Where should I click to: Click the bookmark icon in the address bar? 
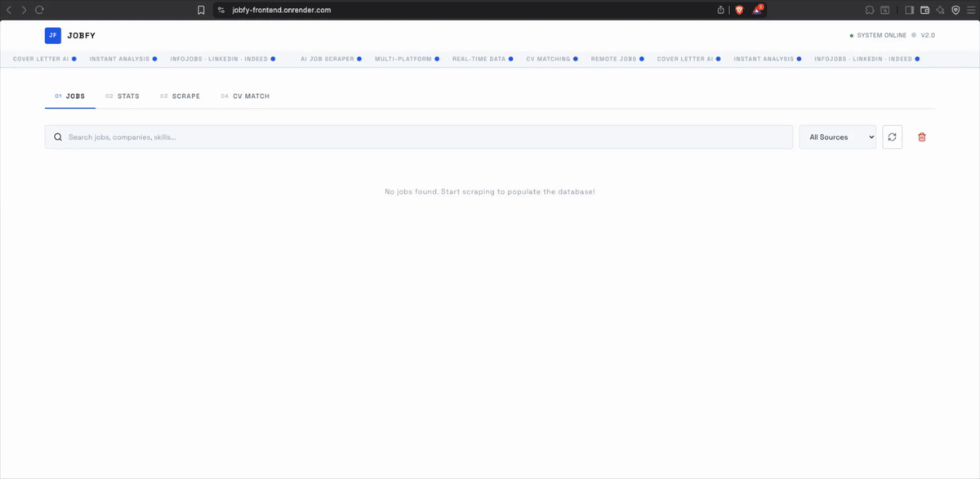pos(199,10)
